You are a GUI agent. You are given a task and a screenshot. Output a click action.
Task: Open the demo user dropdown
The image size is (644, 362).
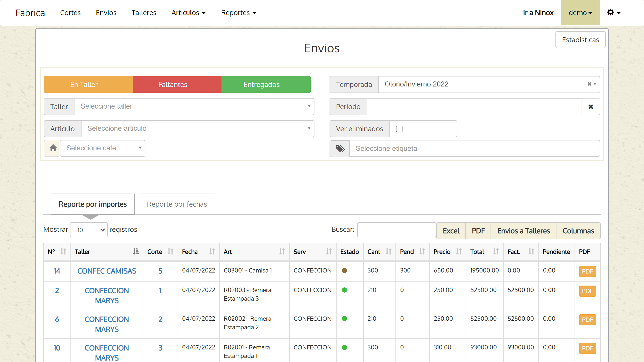coord(580,13)
